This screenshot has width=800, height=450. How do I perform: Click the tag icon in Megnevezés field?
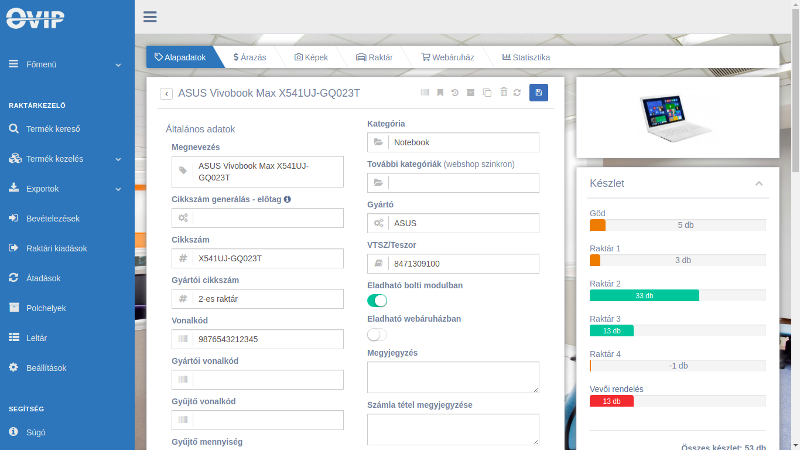[x=183, y=171]
